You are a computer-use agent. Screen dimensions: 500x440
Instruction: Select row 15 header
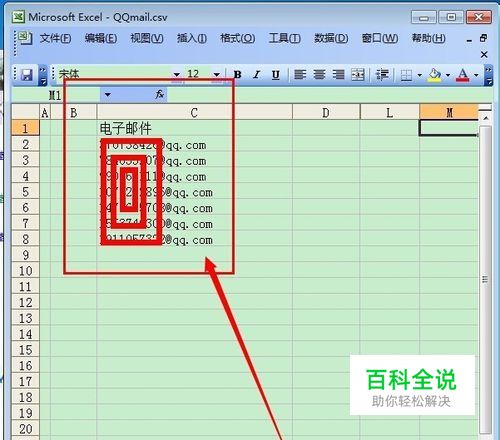25,350
